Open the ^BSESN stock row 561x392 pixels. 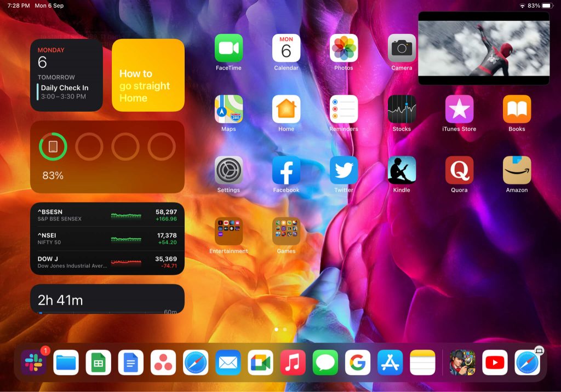point(107,215)
